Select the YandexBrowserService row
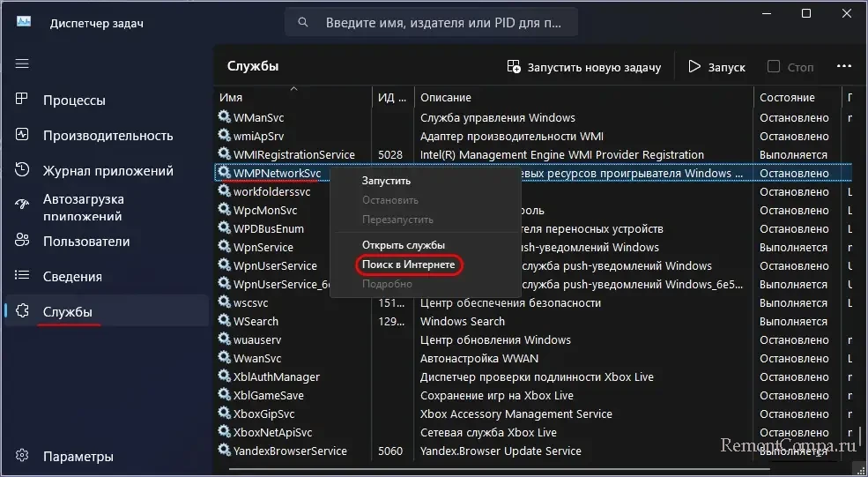This screenshot has width=868, height=477. [x=290, y=451]
